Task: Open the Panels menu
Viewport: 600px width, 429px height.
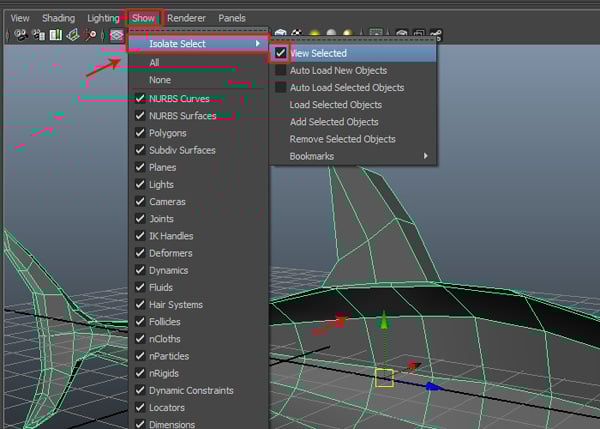Action: [232, 18]
